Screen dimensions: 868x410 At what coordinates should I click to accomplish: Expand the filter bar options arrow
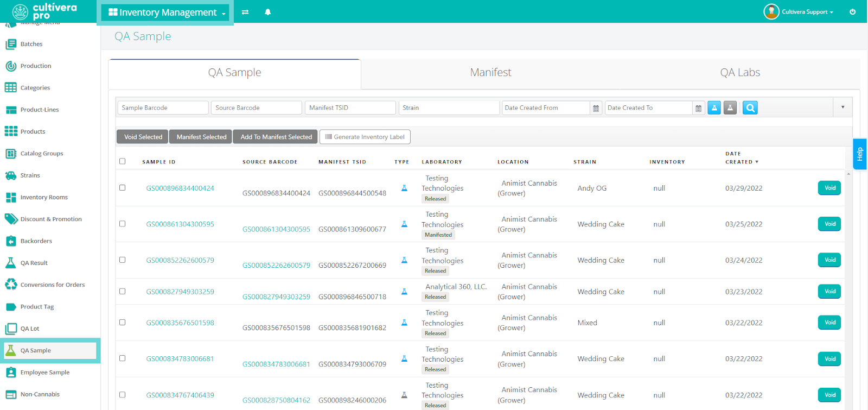843,108
